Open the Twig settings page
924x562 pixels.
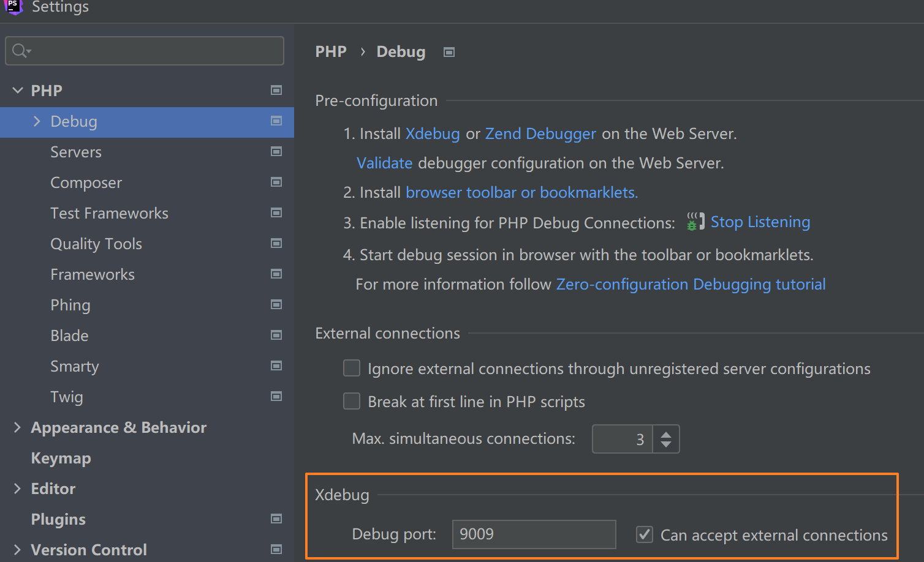(67, 397)
